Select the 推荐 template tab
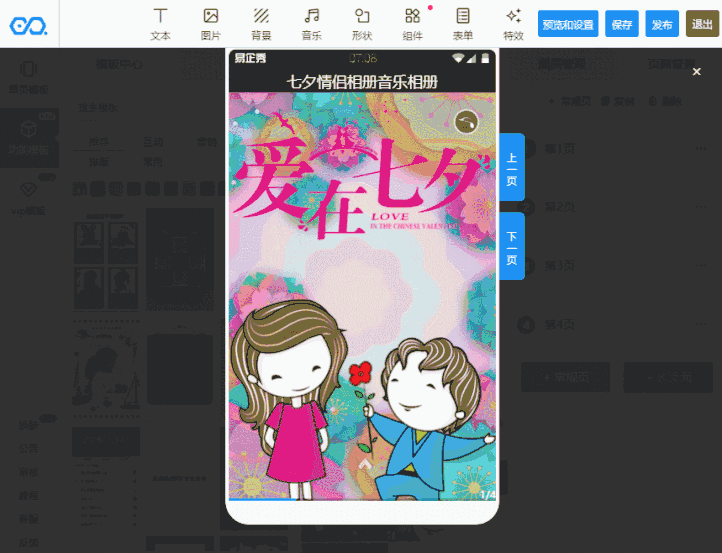Viewport: 722px width, 553px height. tap(99, 142)
